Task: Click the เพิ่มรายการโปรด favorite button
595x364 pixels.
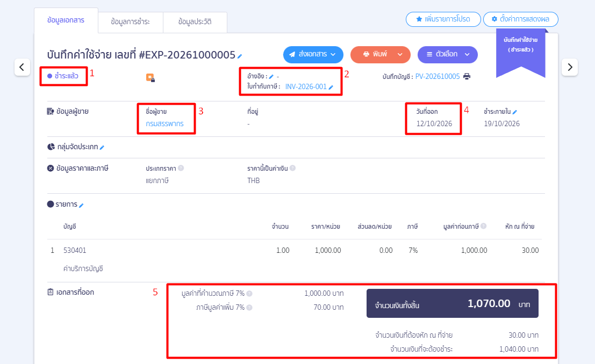Action: [443, 19]
